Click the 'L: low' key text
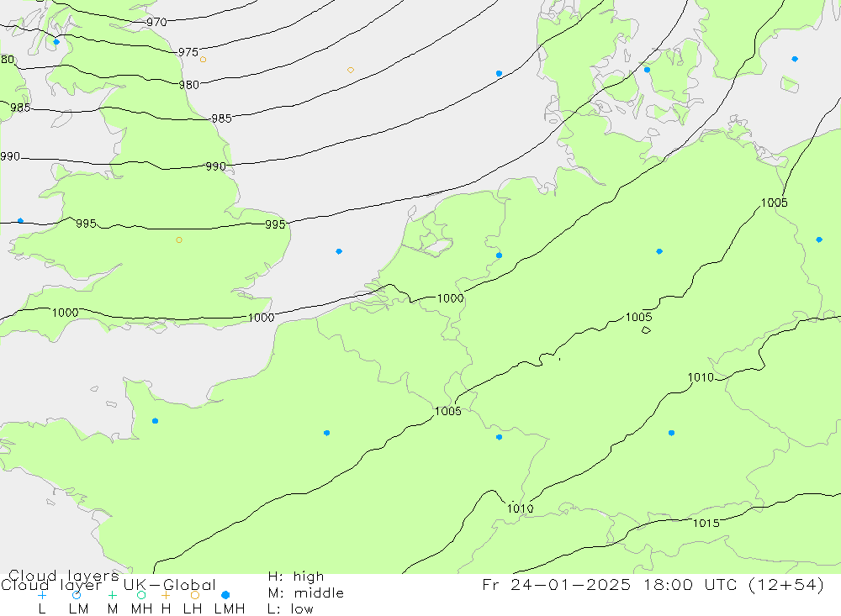The width and height of the screenshot is (841, 616). 290,609
